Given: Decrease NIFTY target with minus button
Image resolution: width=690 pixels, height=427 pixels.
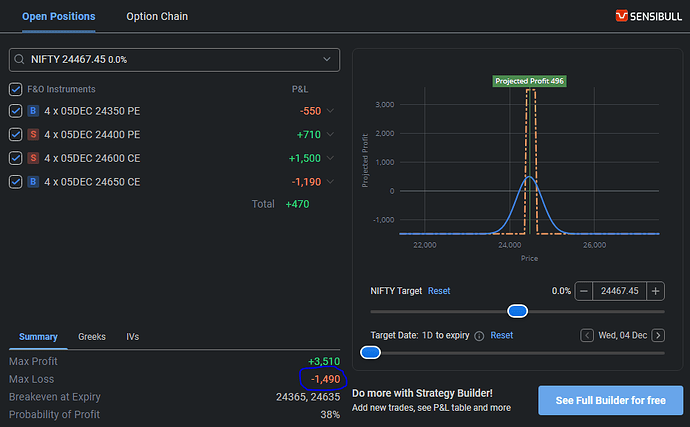Looking at the screenshot, I should click(x=584, y=291).
